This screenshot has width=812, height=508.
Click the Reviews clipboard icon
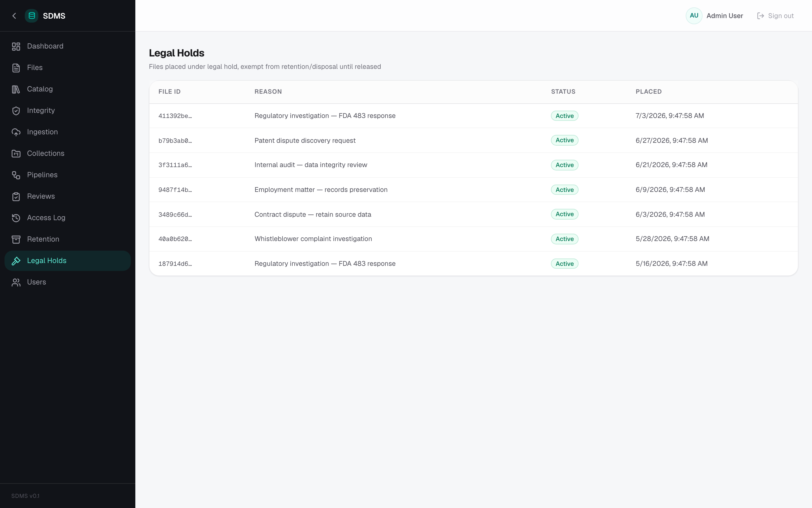click(16, 196)
